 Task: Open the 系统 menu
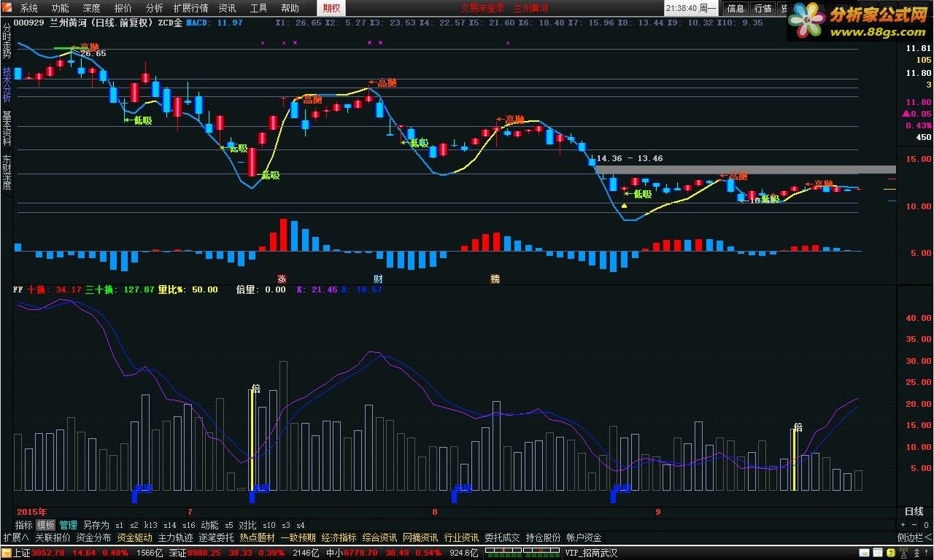(x=28, y=8)
